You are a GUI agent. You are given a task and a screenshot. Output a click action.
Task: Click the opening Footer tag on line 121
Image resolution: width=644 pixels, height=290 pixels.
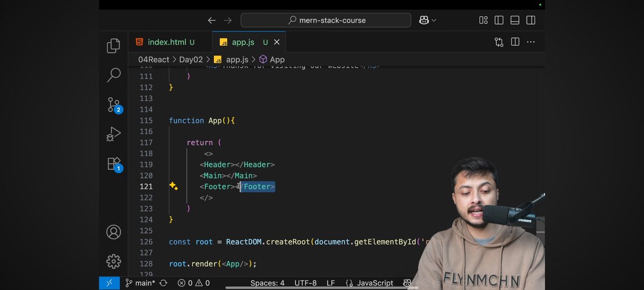click(217, 186)
